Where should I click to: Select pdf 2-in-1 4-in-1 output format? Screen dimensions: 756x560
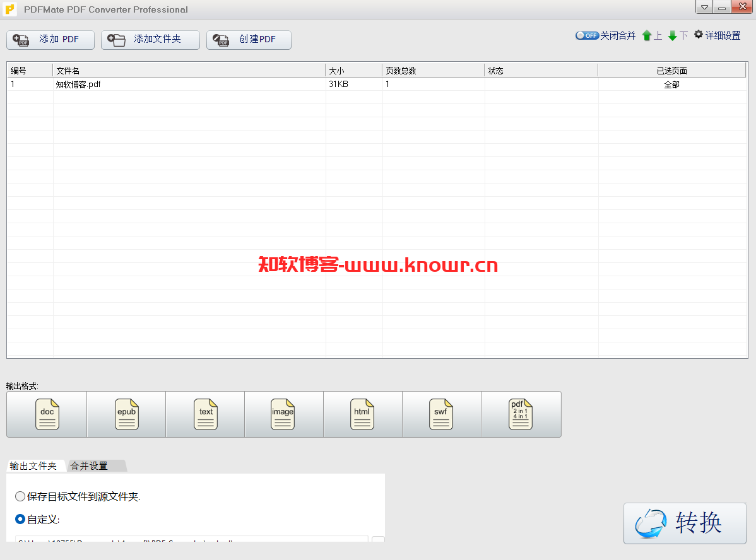521,414
